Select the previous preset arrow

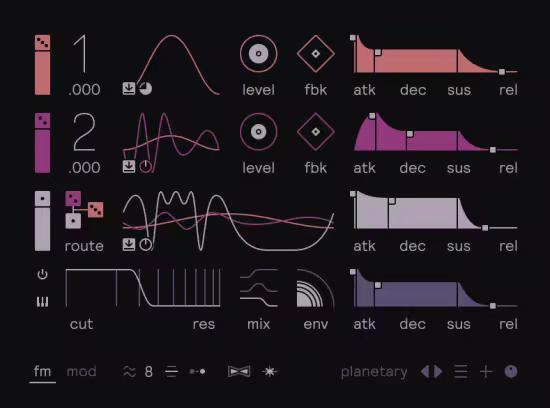click(425, 372)
